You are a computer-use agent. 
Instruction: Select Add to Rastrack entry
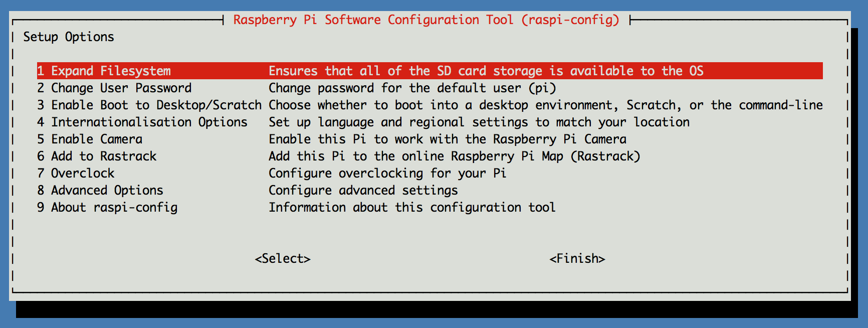(429, 156)
